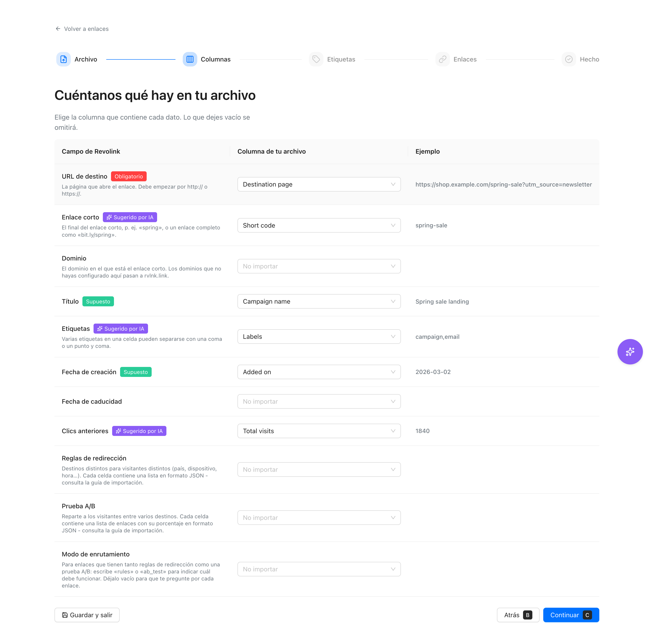The height and width of the screenshot is (644, 647).
Task: Change the Campaign name column selection
Action: click(319, 301)
